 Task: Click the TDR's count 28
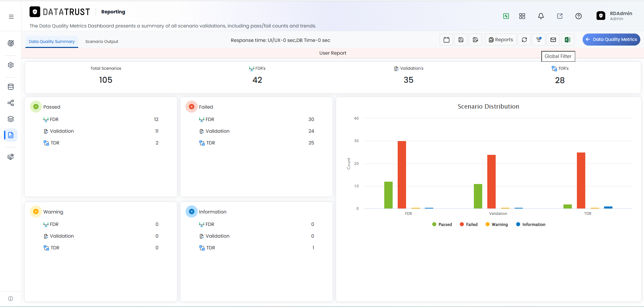[x=560, y=80]
